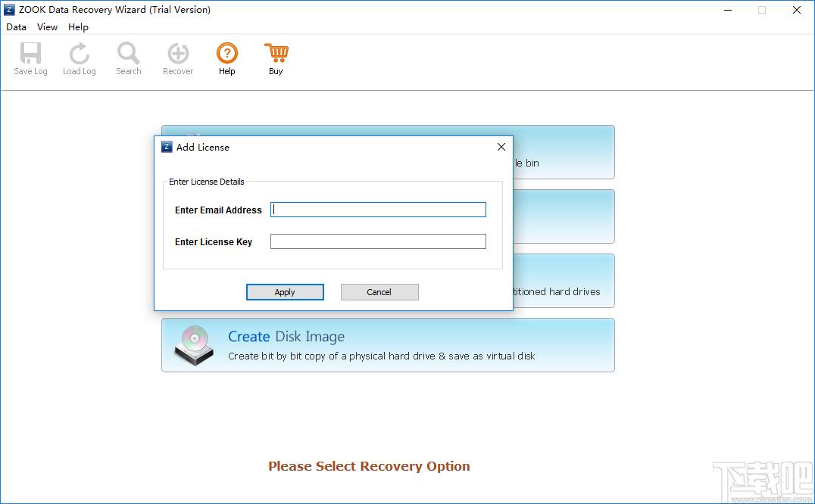Screen dimensions: 815x504
Task: Click the 'Enter License Details' group label
Action: pyautogui.click(x=206, y=182)
